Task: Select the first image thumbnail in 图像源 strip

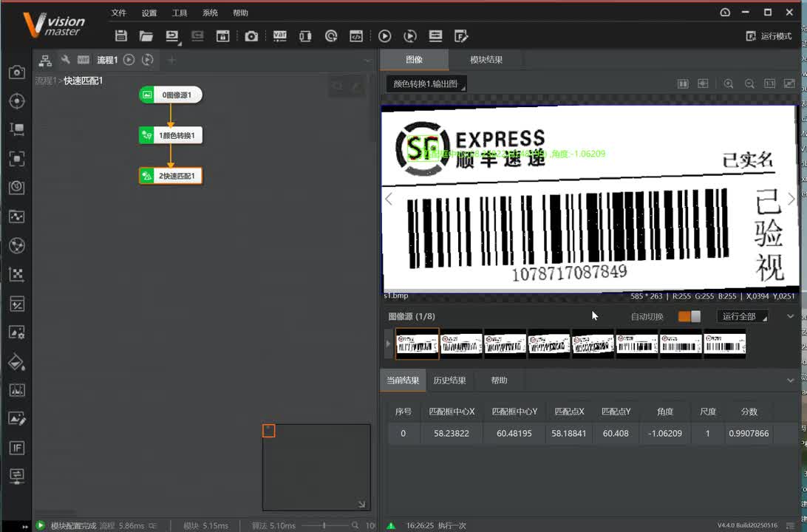Action: 417,344
